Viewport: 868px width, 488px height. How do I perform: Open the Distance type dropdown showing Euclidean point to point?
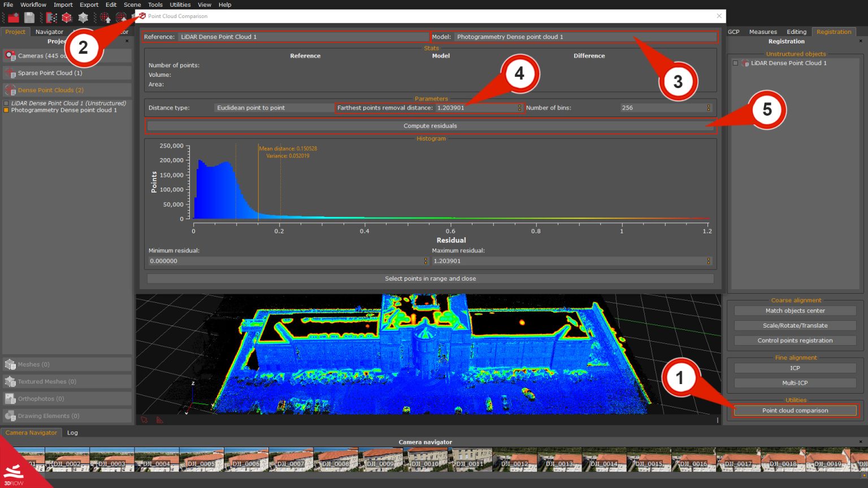coord(272,107)
